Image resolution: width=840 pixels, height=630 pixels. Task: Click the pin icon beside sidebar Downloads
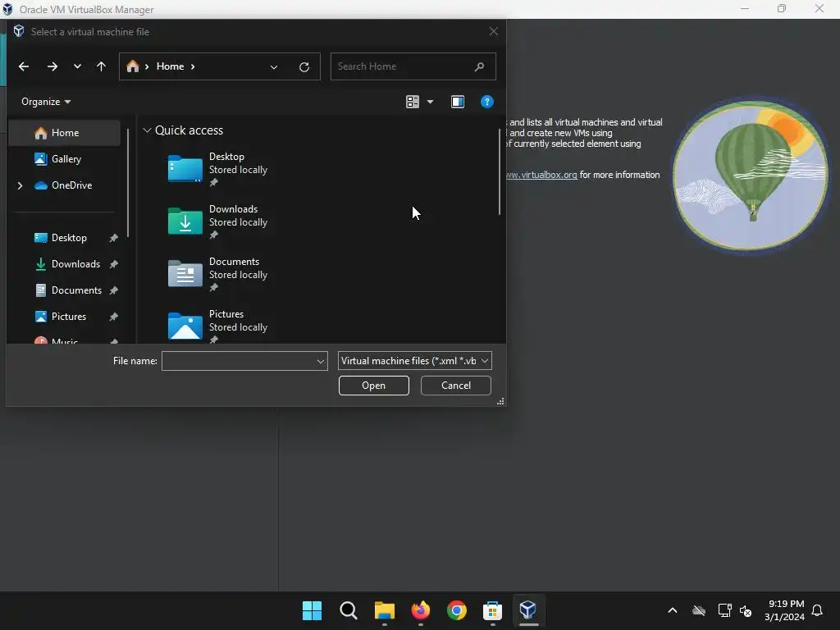pyautogui.click(x=113, y=264)
